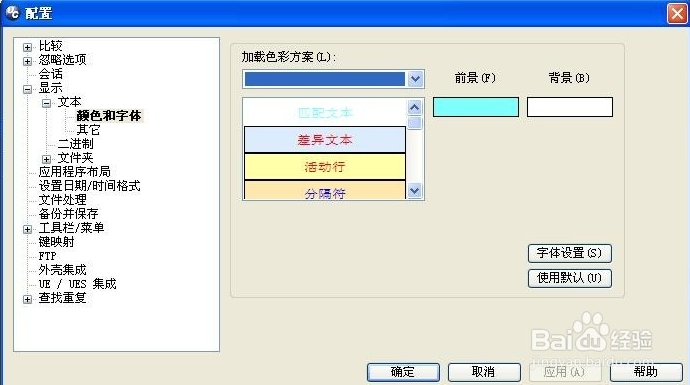The image size is (690, 385).
Task: Click the color list scroll down arrow
Action: [415, 191]
